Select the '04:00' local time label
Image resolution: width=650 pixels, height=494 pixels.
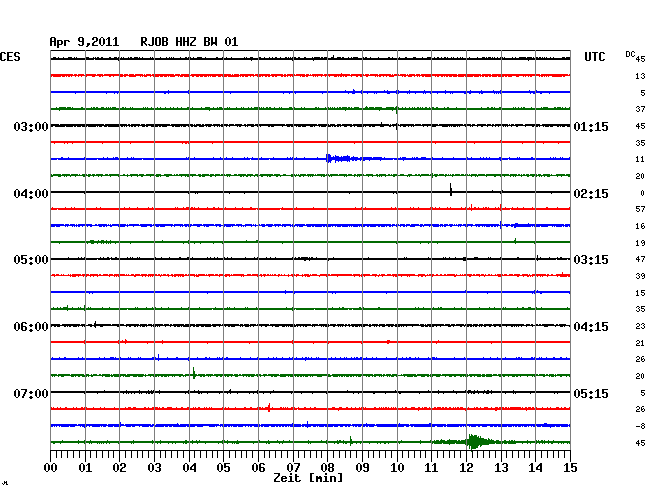31,194
